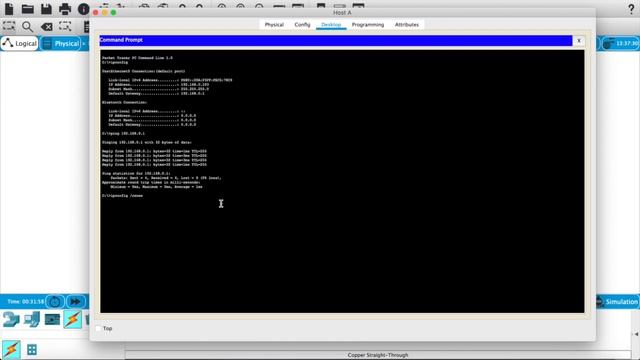Open the Physical tab of Host A
Screen dimensions: 640x360
pyautogui.click(x=274, y=24)
